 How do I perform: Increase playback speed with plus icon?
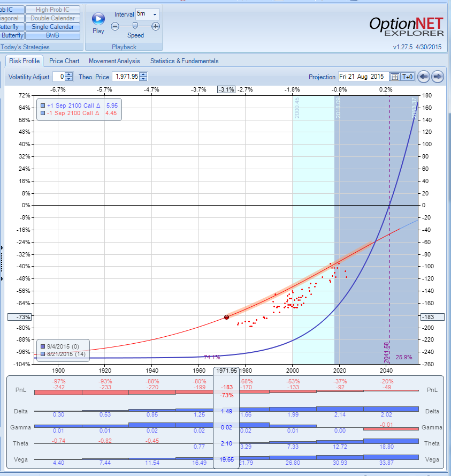pos(156,26)
